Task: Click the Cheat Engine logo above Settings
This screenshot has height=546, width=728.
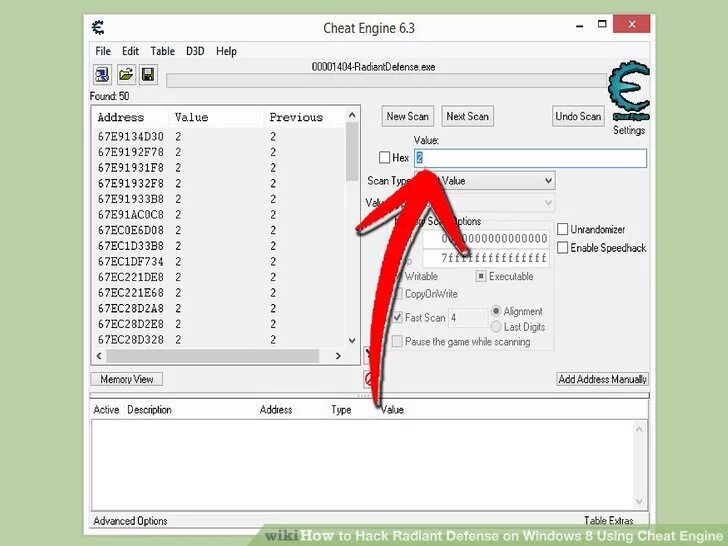Action: tap(629, 91)
